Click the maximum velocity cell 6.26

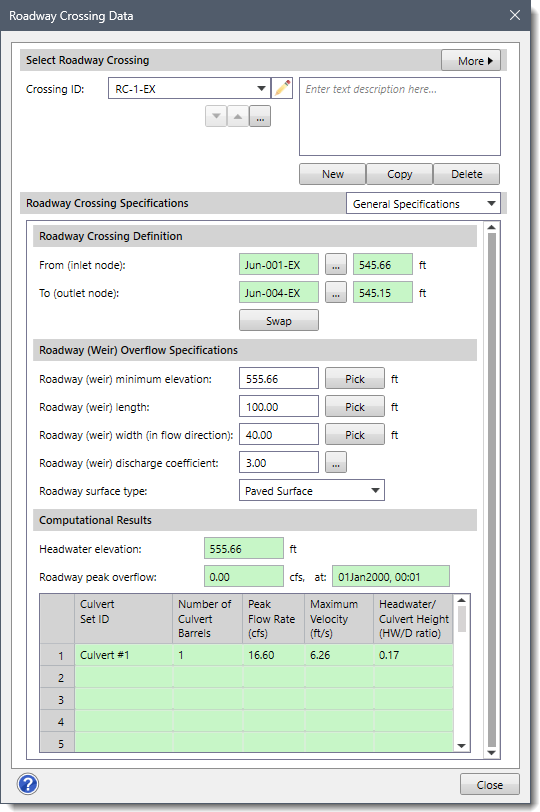click(339, 655)
